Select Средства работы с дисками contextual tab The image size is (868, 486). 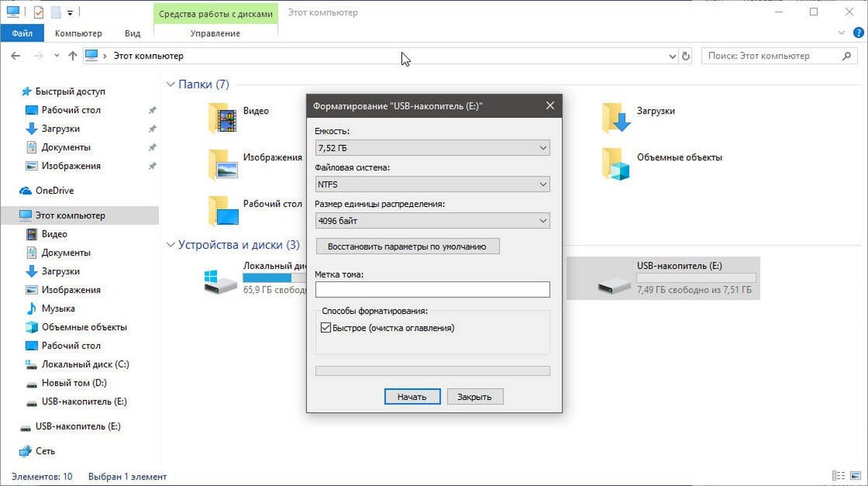click(x=216, y=13)
